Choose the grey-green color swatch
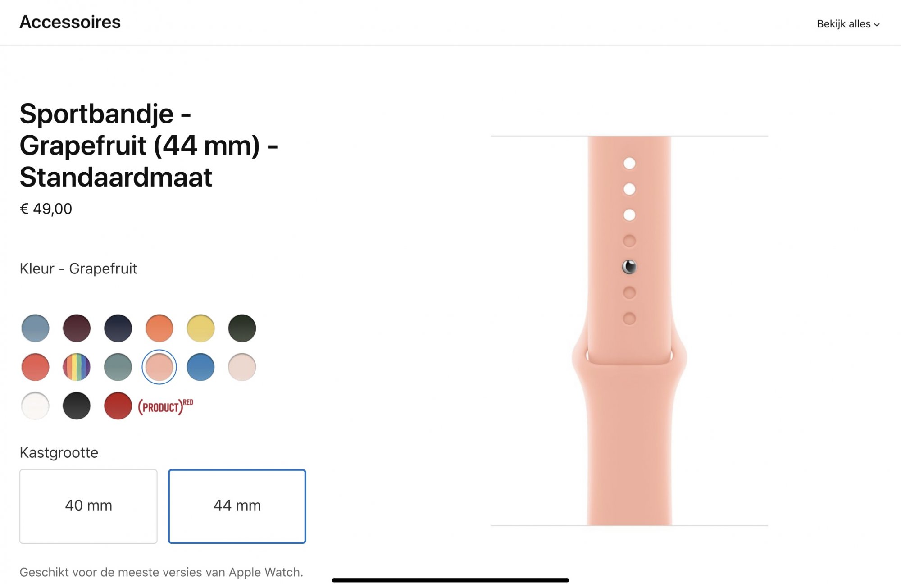901x588 pixels. (x=118, y=367)
